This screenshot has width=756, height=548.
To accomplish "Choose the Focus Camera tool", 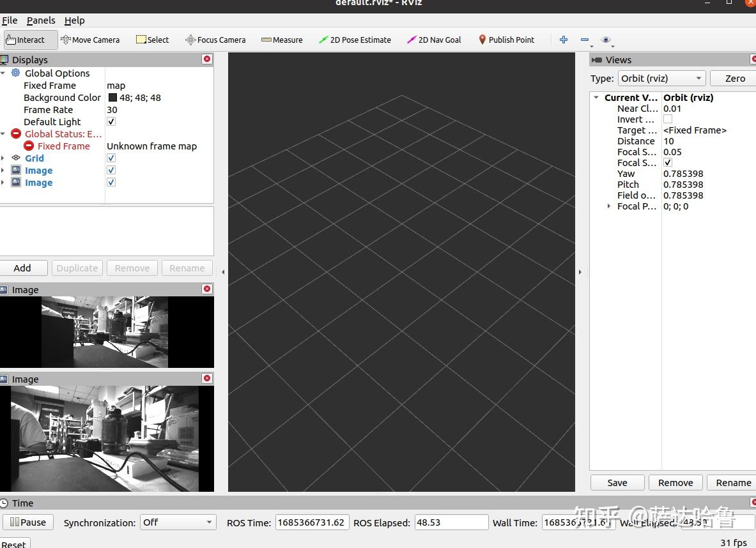I will (215, 40).
